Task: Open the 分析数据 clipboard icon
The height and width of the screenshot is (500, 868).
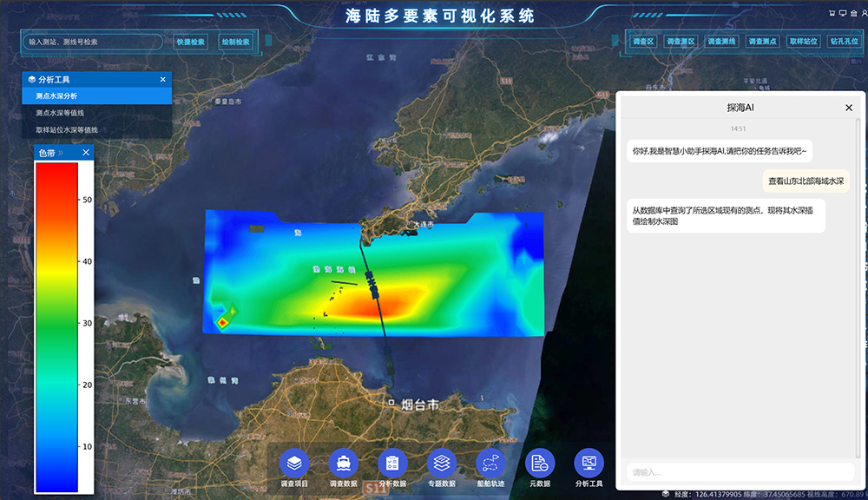Action: tap(392, 463)
